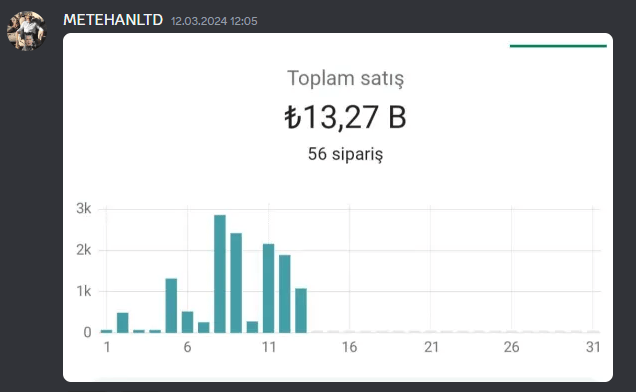Click the bar above the 6 label

click(x=187, y=322)
